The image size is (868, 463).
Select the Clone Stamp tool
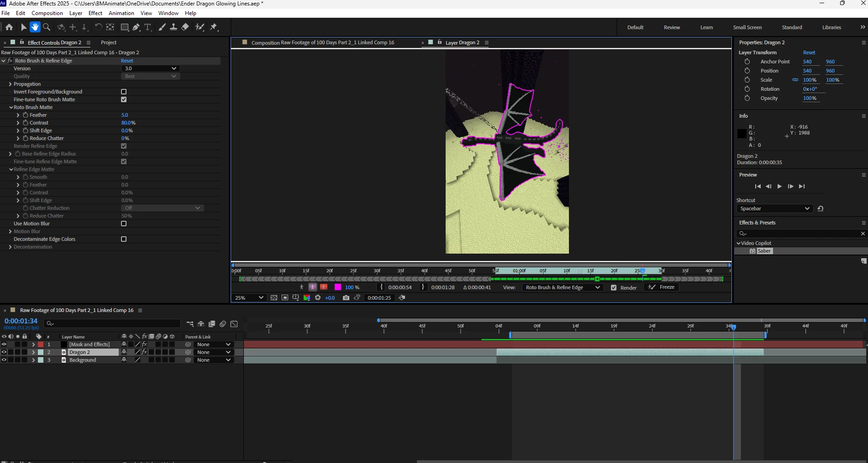[x=174, y=27]
